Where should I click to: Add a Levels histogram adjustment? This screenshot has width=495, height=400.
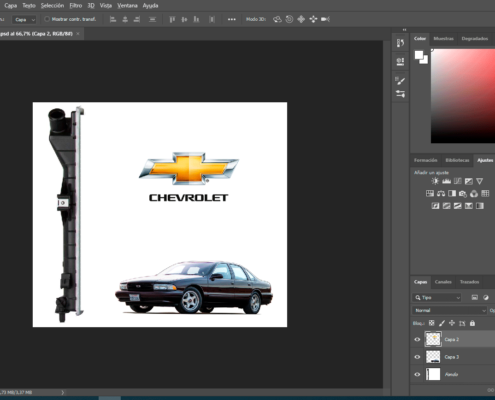446,181
